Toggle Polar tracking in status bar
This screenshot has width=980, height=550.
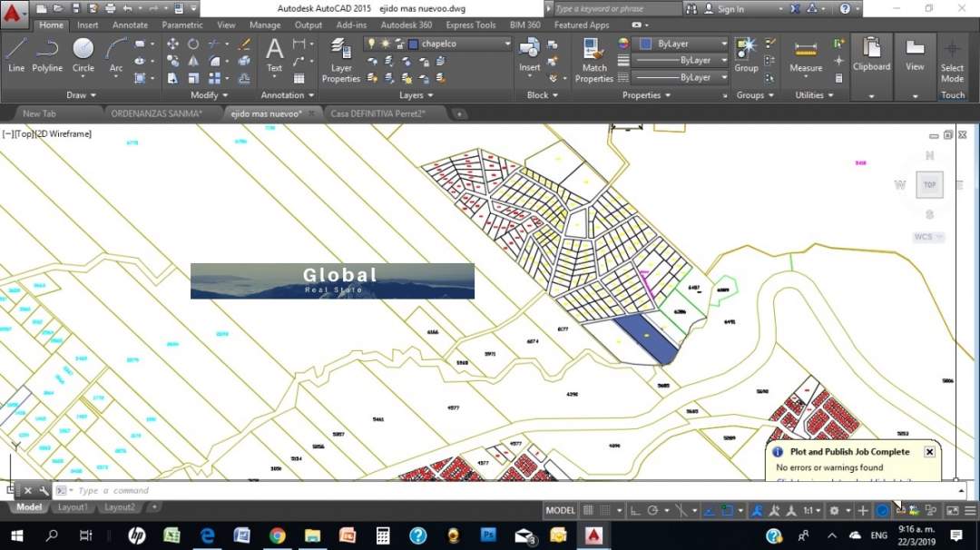pos(652,511)
